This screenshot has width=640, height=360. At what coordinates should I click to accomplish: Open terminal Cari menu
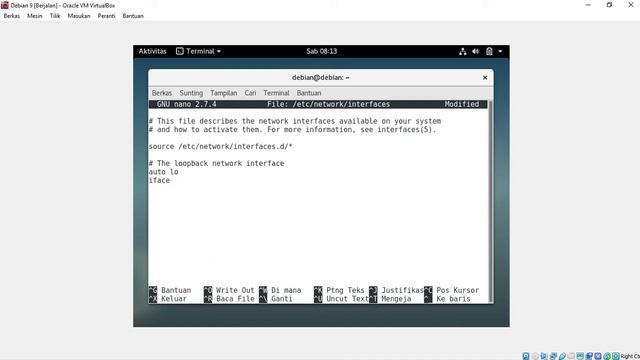pos(250,93)
